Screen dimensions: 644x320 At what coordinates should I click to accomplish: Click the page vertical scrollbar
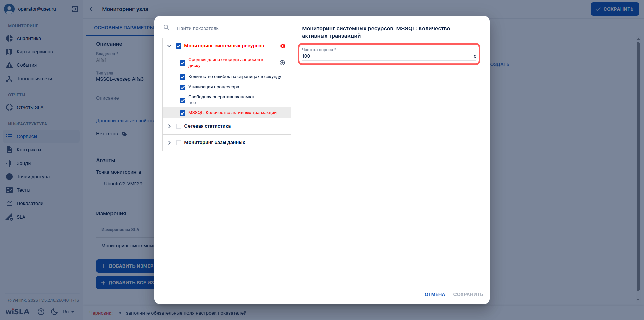tap(638, 166)
